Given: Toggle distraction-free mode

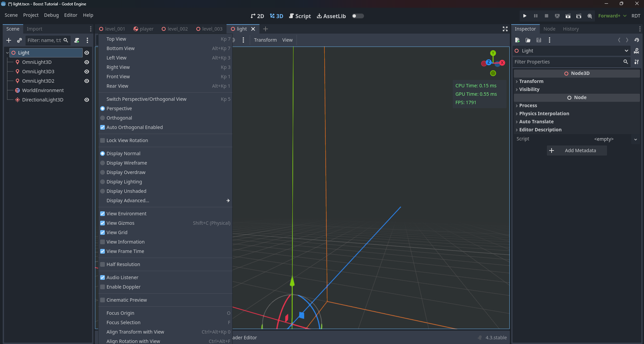Looking at the screenshot, I should click(505, 29).
